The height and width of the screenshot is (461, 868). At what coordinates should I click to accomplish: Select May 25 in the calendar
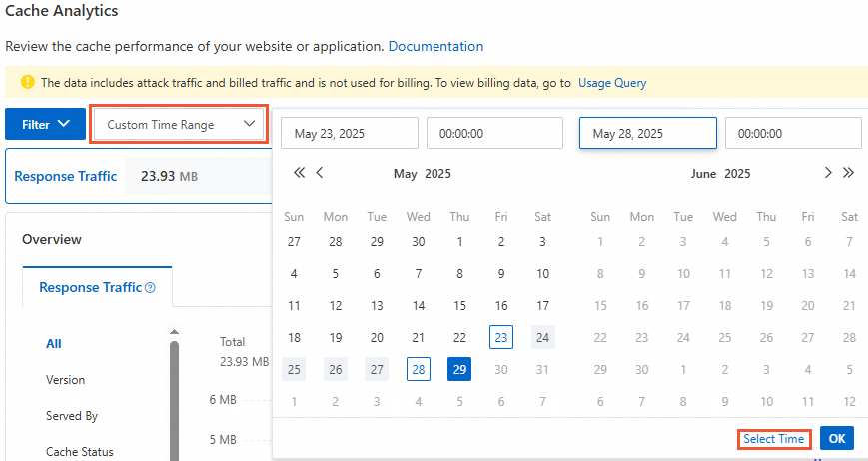click(294, 370)
